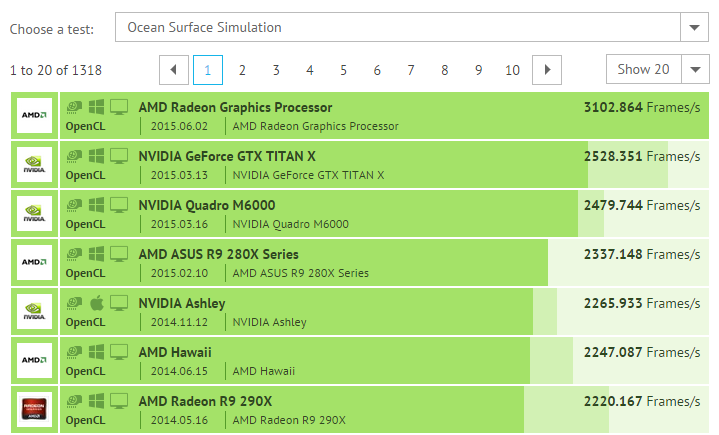Click the NVIDIA logo next to GeForce GTX TITAN X
Screen dimensions: 719x435
pyautogui.click(x=34, y=166)
